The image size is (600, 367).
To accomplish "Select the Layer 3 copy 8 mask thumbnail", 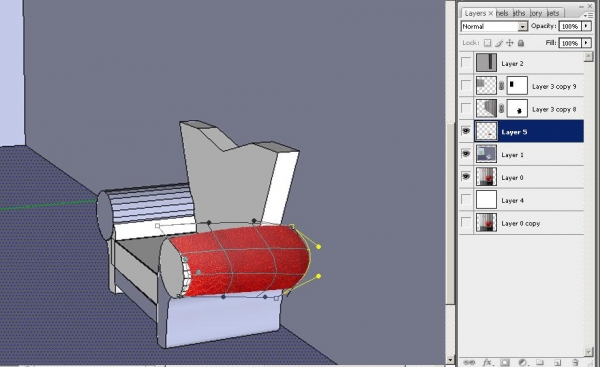I will click(x=517, y=108).
